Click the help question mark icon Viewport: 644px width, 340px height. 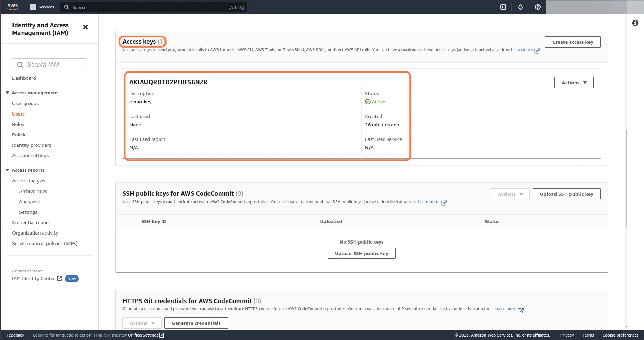[x=537, y=7]
